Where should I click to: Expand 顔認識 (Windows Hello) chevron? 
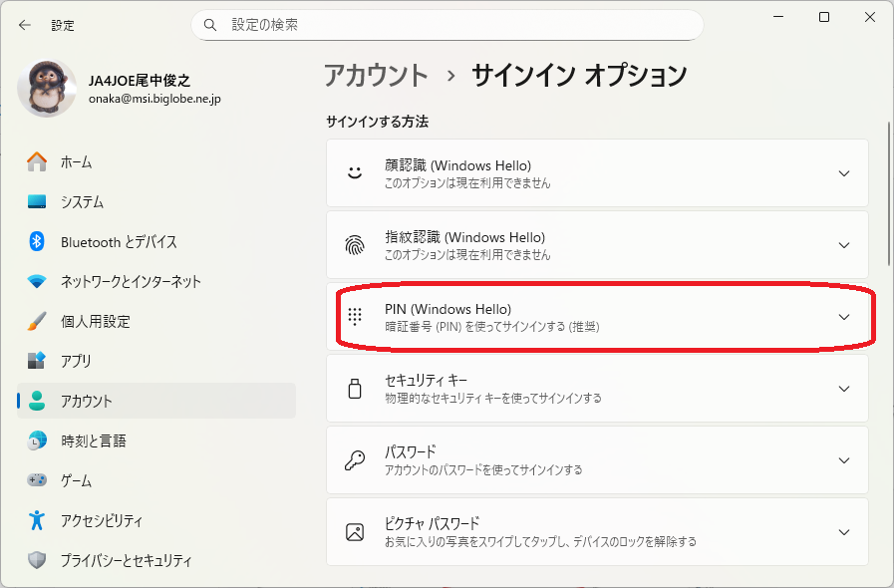pyautogui.click(x=844, y=173)
